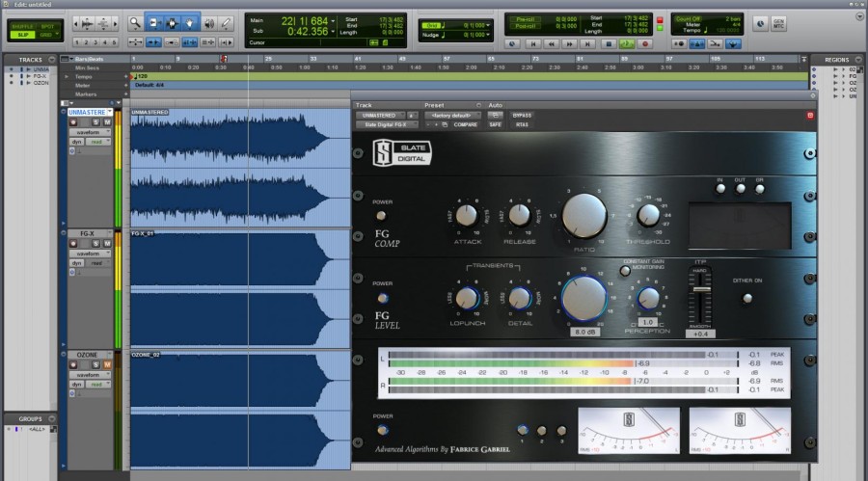868x481 pixels.
Task: Click the Fast Forward transport button
Action: (x=569, y=43)
